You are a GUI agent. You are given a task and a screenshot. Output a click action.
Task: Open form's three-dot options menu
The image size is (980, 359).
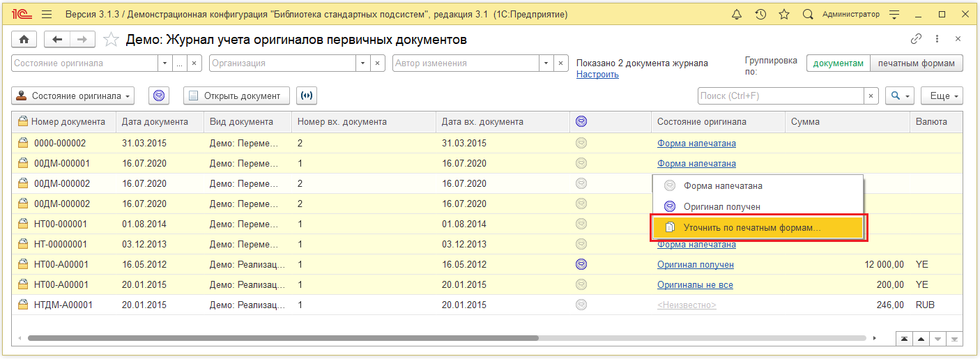point(938,39)
